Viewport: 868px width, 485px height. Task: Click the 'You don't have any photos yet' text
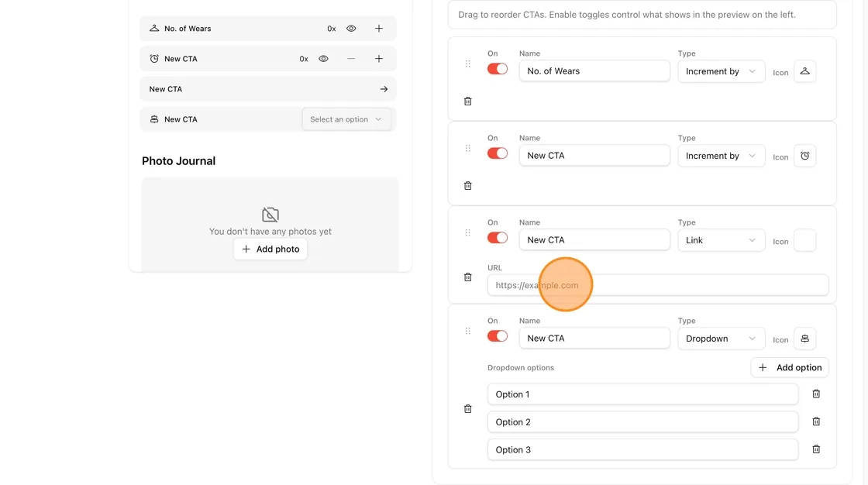270,232
